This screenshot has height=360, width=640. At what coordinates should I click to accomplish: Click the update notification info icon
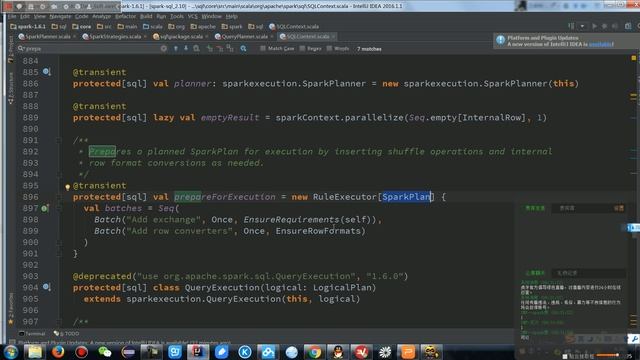[x=500, y=40]
